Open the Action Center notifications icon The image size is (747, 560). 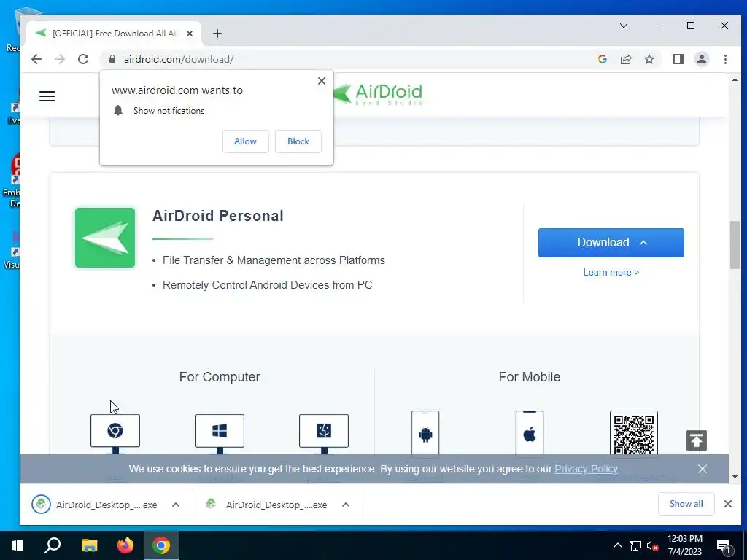pyautogui.click(x=724, y=546)
